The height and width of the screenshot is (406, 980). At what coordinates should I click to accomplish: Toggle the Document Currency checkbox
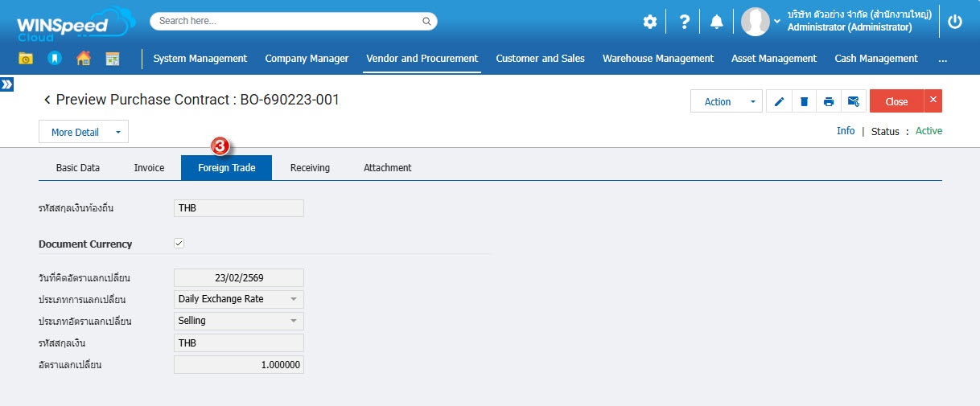click(179, 244)
